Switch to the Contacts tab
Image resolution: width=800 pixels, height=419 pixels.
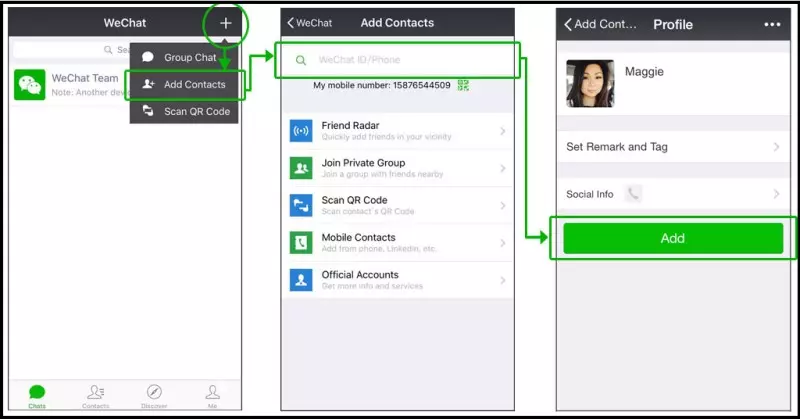[x=95, y=397]
